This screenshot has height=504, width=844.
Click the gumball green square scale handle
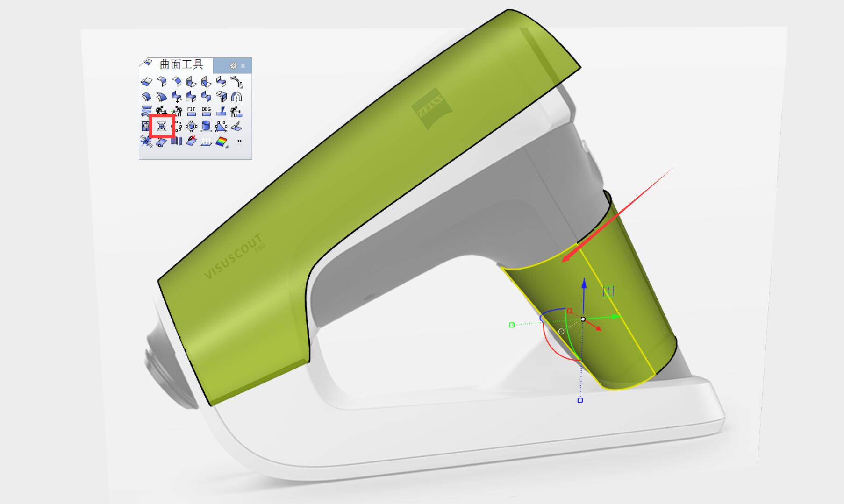point(512,325)
